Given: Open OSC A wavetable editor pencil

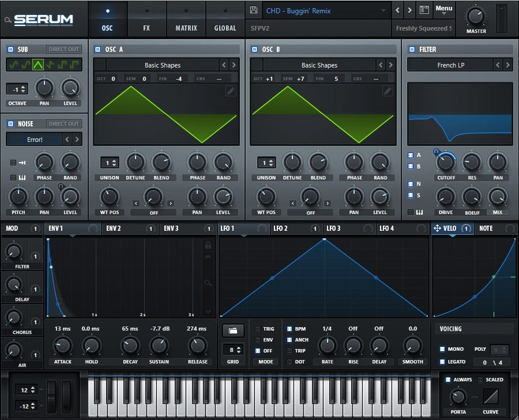Looking at the screenshot, I should [x=231, y=91].
